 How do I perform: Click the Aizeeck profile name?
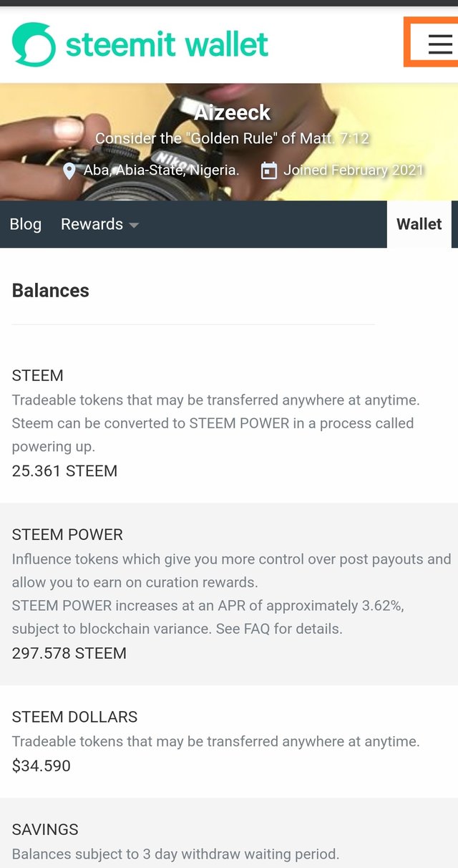[x=233, y=112]
